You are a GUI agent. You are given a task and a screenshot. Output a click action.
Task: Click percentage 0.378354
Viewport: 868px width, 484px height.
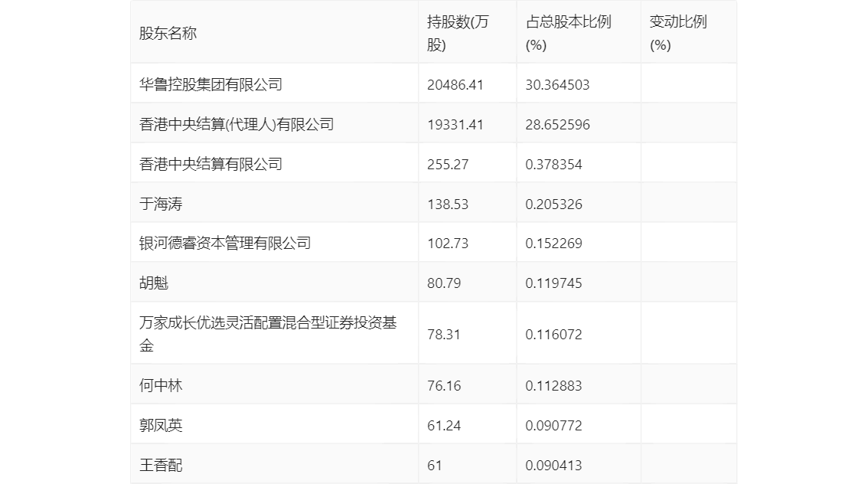point(553,165)
